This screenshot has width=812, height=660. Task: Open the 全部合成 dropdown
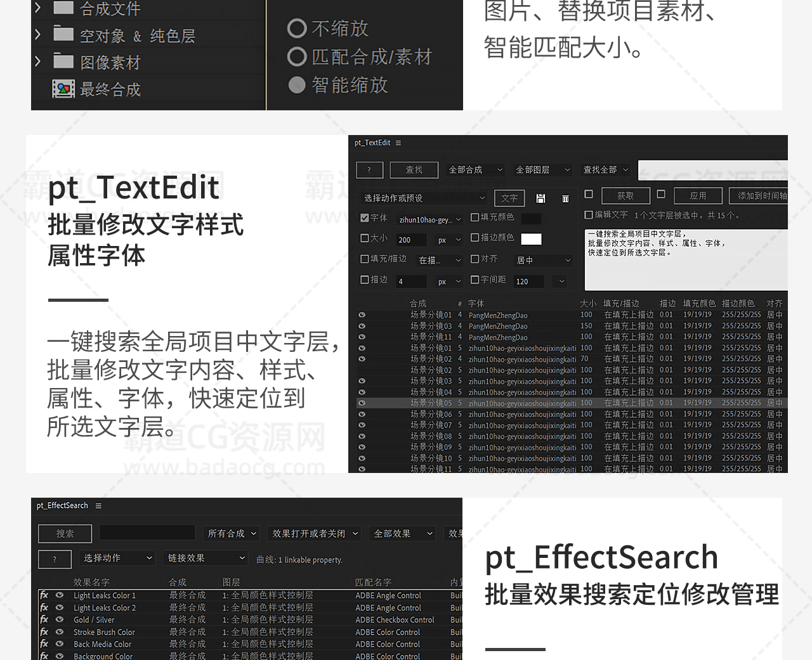476,170
